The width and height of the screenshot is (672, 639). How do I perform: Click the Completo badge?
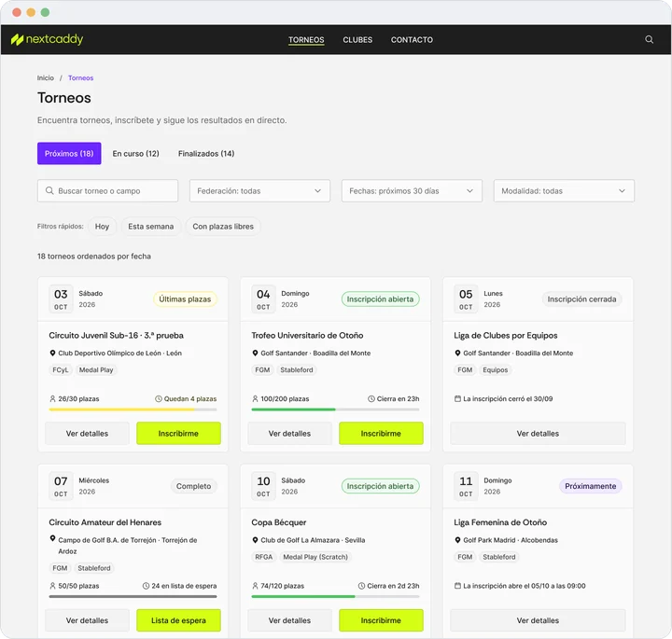click(194, 486)
